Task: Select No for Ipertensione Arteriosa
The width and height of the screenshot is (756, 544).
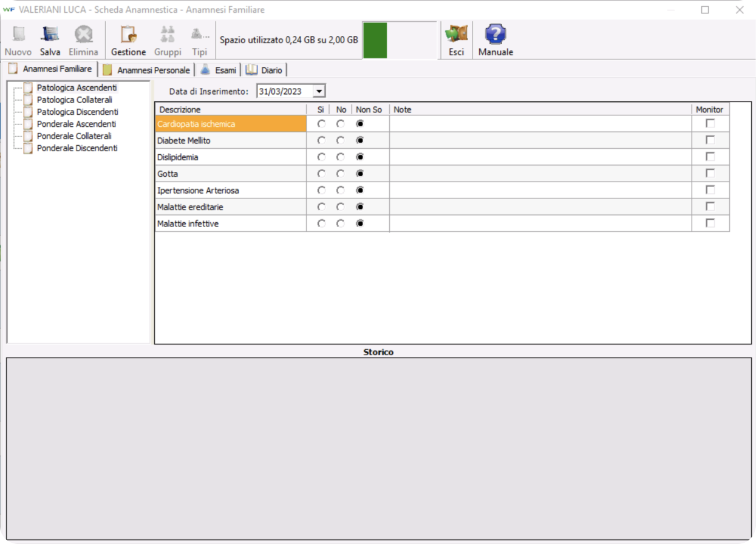Action: [341, 191]
